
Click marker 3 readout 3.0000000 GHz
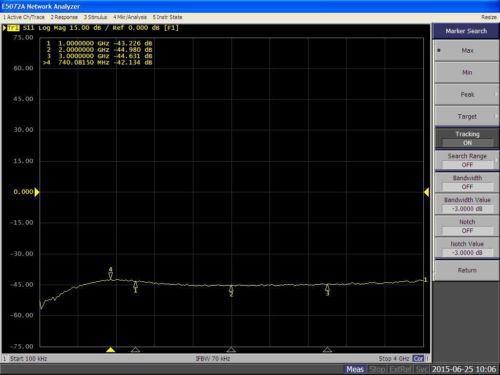99,56
